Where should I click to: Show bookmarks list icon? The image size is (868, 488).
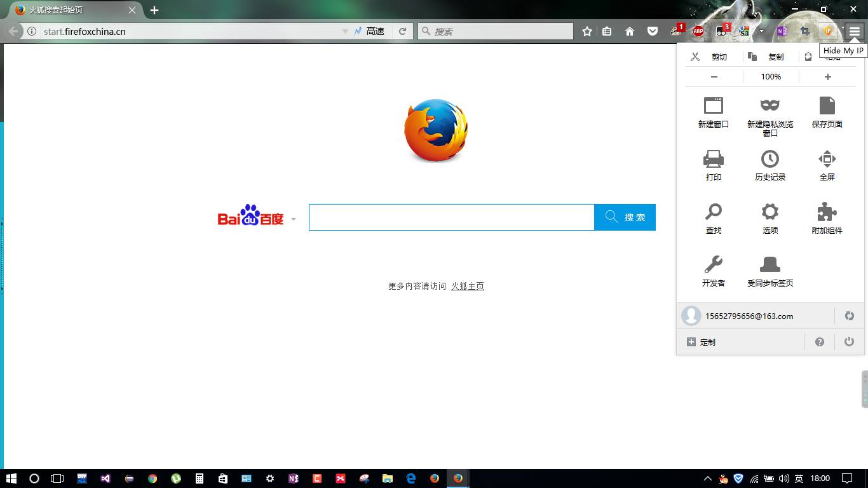coord(607,31)
